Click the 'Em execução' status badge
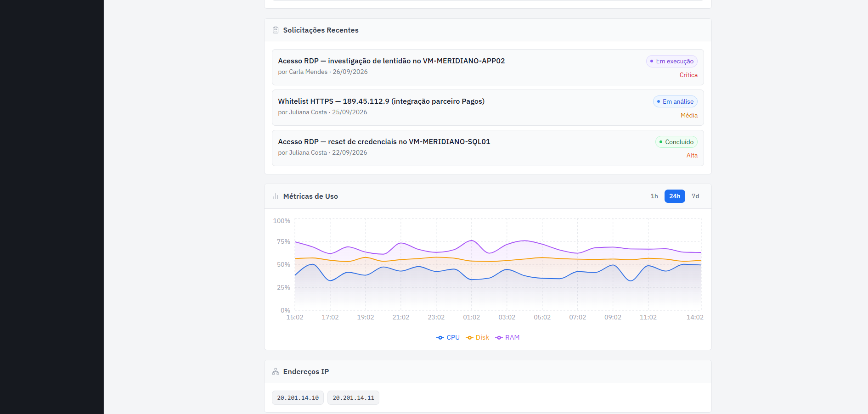Viewport: 868px width, 414px height. (671, 61)
